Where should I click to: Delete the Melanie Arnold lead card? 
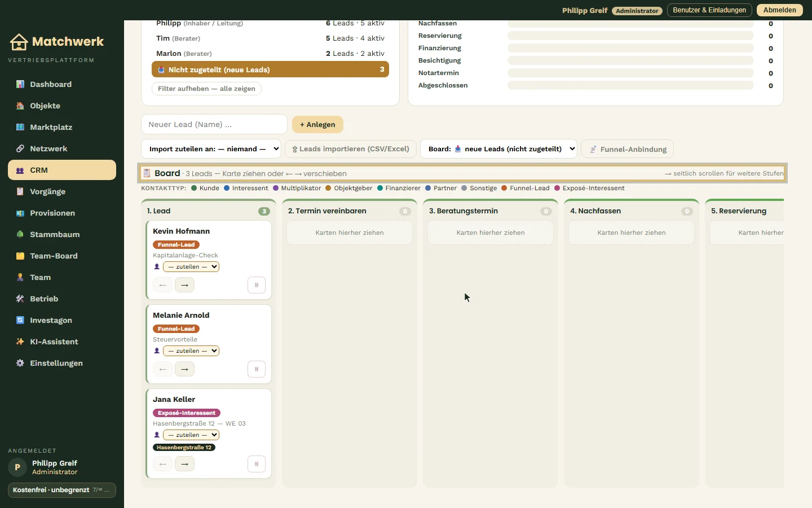pyautogui.click(x=257, y=369)
